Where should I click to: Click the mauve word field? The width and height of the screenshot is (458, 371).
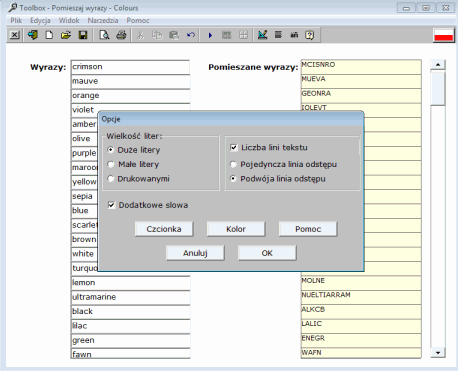click(130, 81)
